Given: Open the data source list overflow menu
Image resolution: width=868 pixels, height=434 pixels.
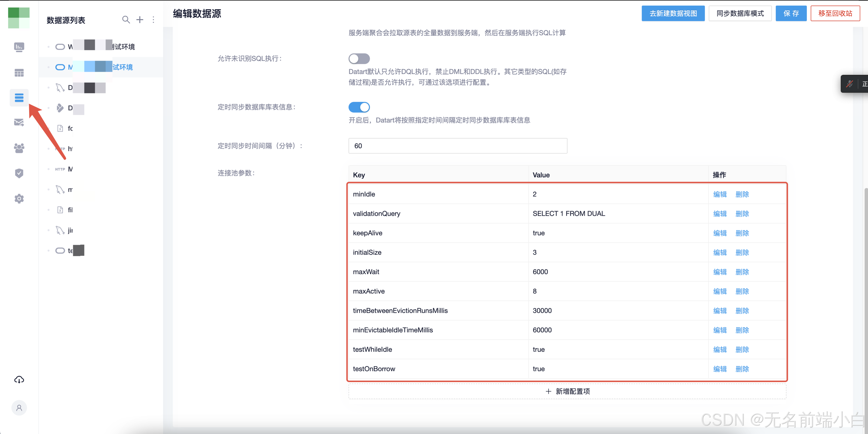Looking at the screenshot, I should (154, 20).
